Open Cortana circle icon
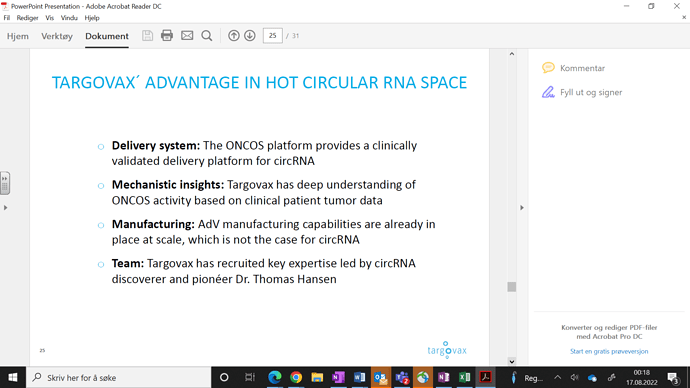Image resolution: width=690 pixels, height=388 pixels. 224,377
